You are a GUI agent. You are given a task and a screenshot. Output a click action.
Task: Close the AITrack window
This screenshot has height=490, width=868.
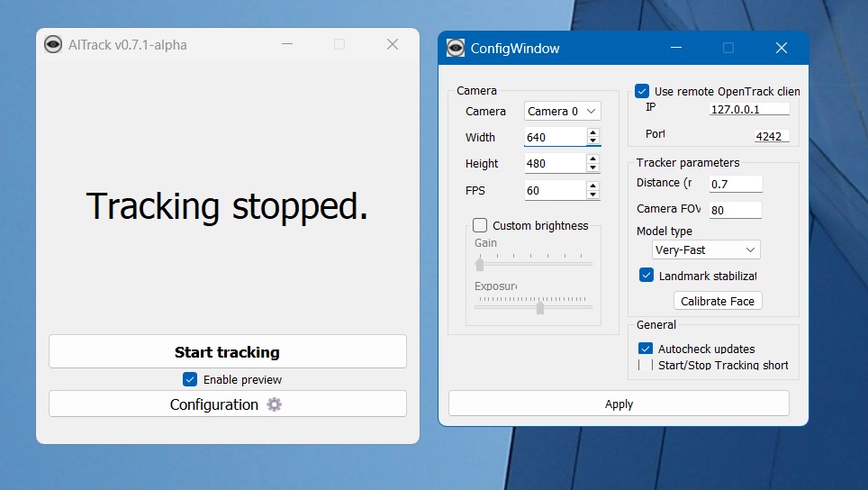click(393, 44)
